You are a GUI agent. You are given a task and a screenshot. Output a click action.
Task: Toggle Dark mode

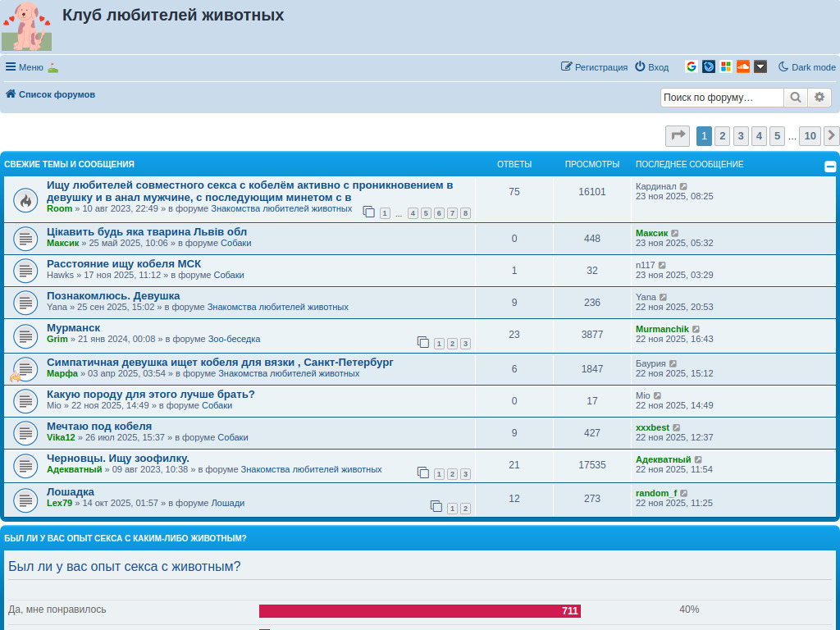(x=806, y=67)
